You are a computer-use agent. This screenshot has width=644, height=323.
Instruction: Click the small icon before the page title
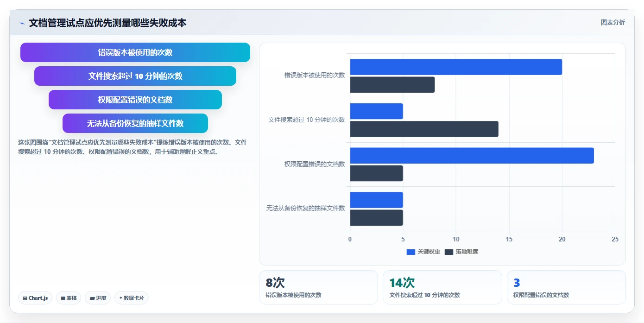point(22,23)
